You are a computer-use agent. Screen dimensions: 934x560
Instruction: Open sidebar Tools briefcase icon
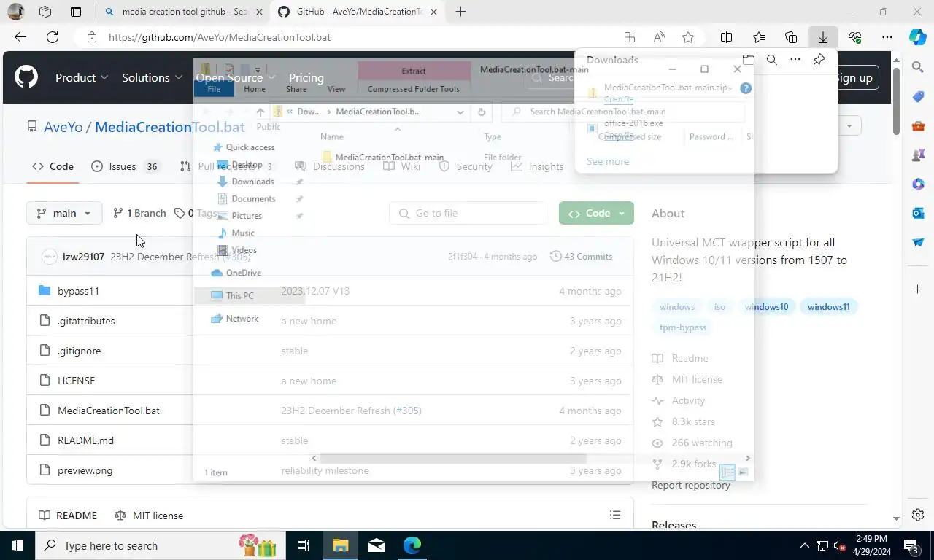(918, 125)
